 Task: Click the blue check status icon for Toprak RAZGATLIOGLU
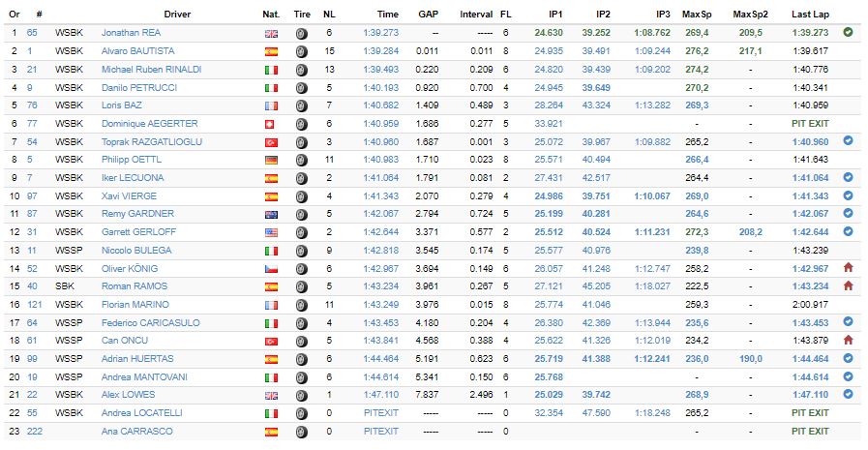point(848,141)
